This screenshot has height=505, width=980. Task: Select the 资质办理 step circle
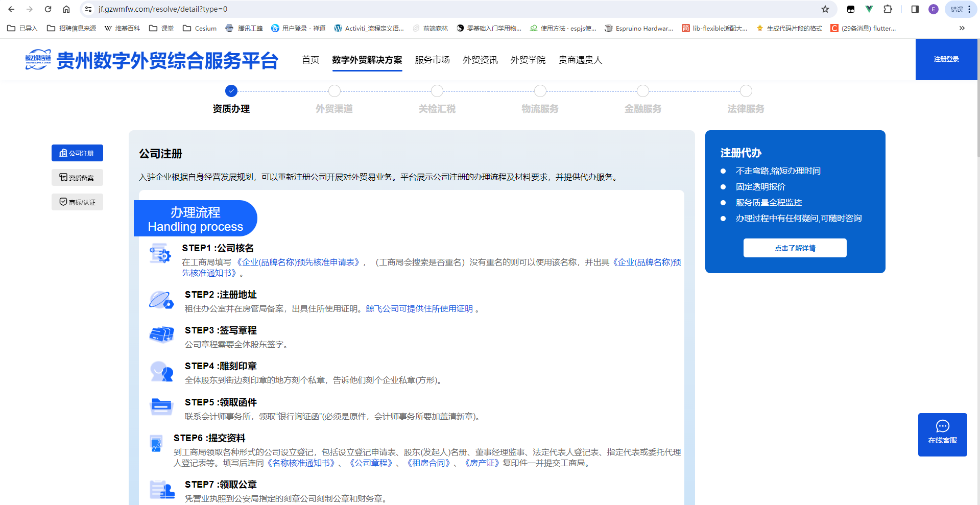coord(231,91)
